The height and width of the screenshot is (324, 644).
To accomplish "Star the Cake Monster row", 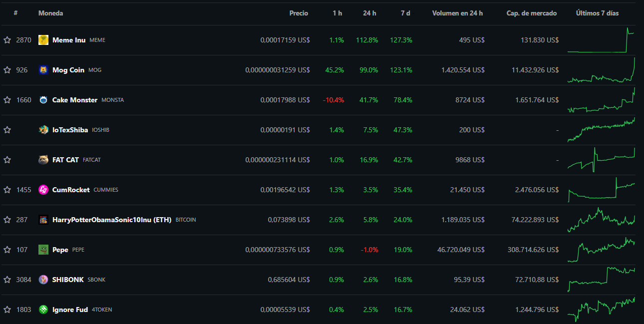I will coord(7,100).
